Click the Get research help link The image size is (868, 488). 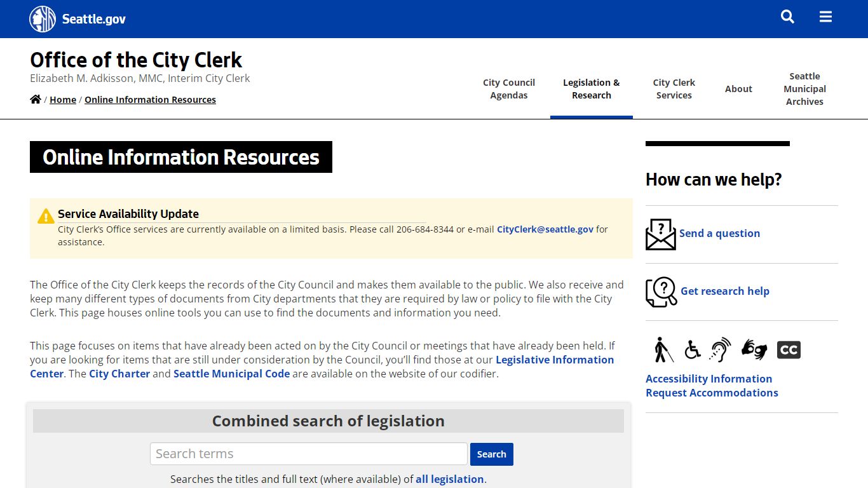coord(725,291)
